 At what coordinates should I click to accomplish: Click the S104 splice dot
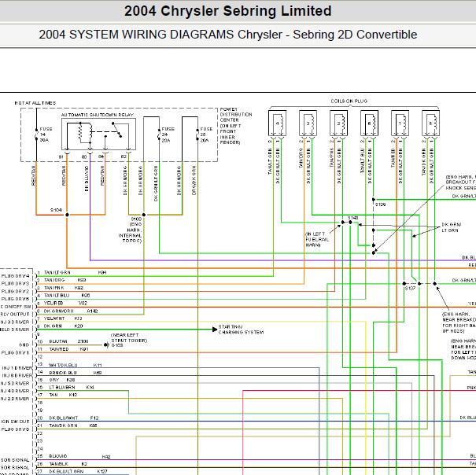[67, 215]
